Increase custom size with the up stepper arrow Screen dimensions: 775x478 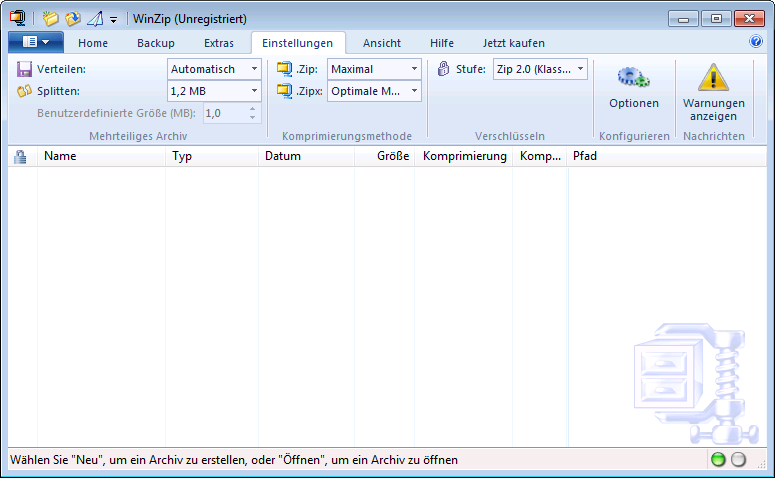click(x=253, y=109)
